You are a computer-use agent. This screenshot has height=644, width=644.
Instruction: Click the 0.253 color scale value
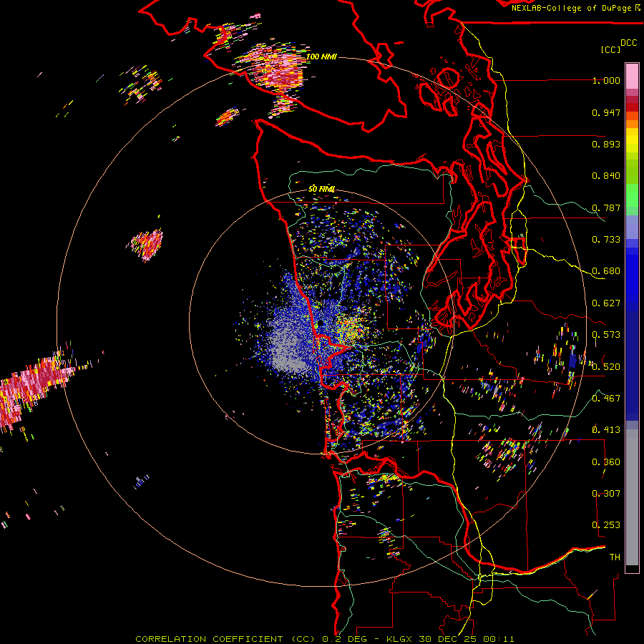coord(606,525)
